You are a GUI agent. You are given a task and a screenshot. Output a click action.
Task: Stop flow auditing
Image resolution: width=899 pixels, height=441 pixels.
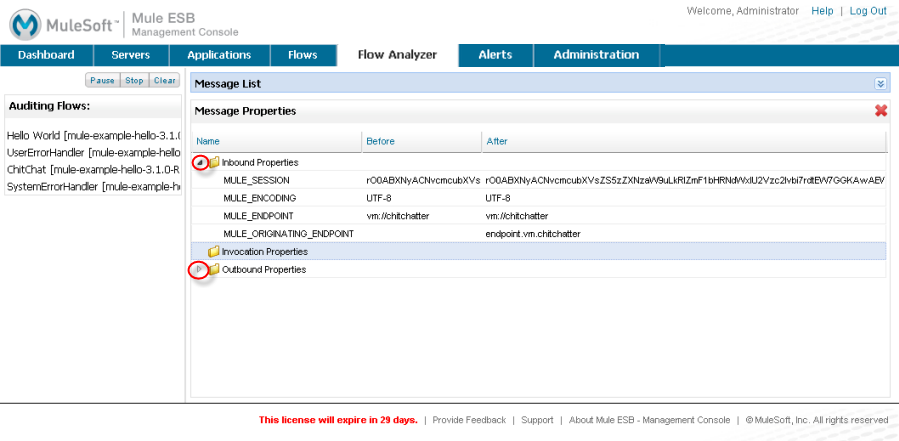click(x=134, y=81)
